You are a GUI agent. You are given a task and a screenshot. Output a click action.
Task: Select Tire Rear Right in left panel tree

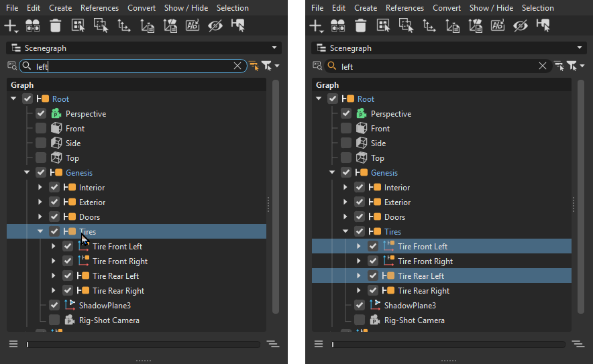118,291
